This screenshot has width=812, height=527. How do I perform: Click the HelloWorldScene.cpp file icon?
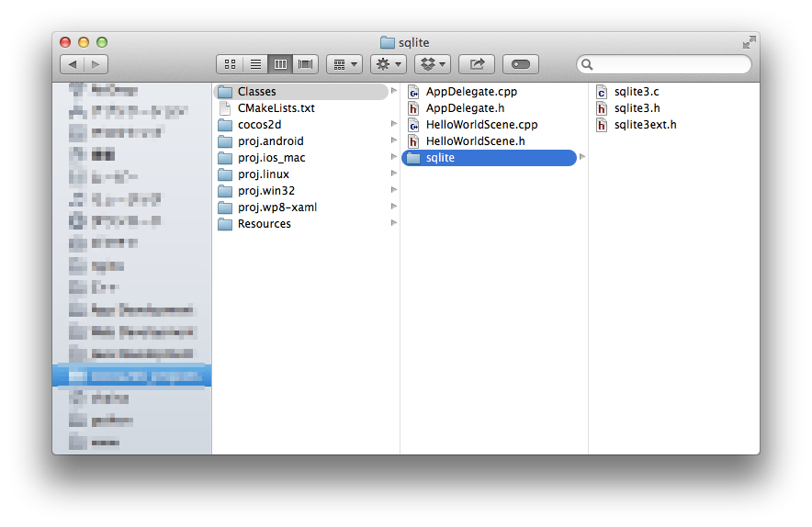[x=413, y=125]
